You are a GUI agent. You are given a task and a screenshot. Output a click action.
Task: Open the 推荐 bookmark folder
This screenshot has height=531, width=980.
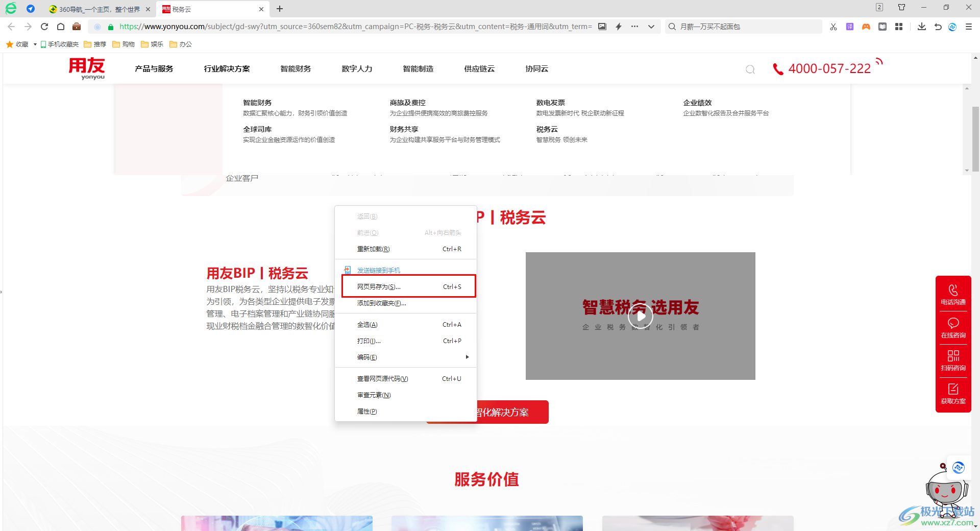tap(95, 44)
